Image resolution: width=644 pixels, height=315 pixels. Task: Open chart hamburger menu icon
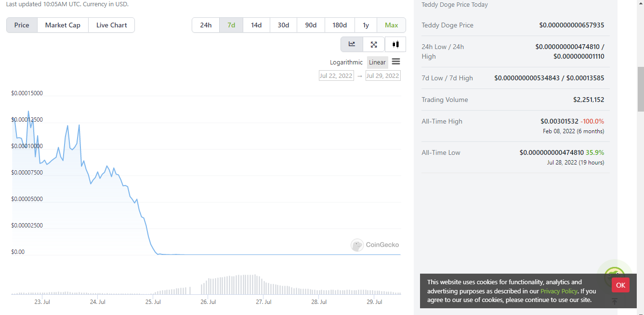pos(396,62)
